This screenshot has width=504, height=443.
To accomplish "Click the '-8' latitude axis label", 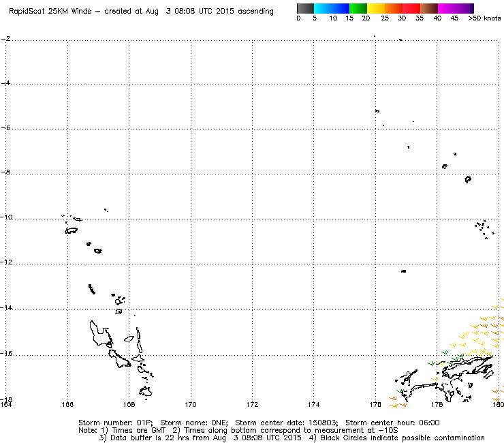I will pos(5,172).
